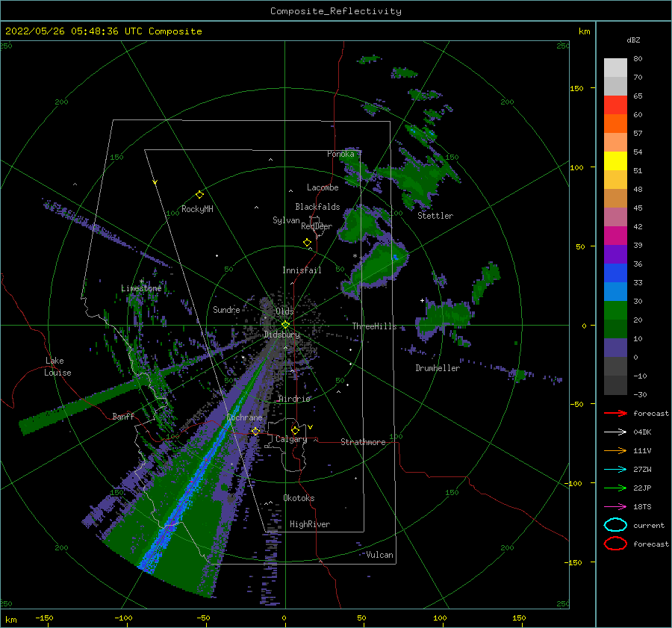Viewport: 672px width, 628px height.
Task: Click the green echo cluster north of Drumheller
Action: tap(446, 316)
